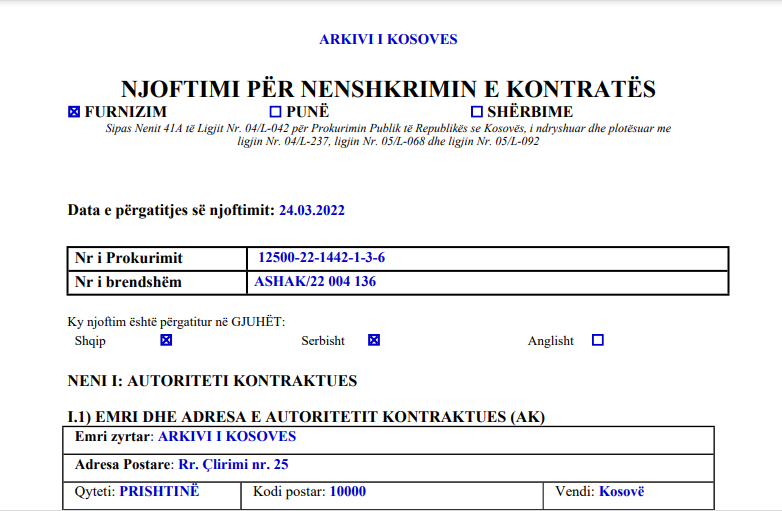Click the Emri zyrtar value ARKIVI I KOSOVES

(x=227, y=437)
